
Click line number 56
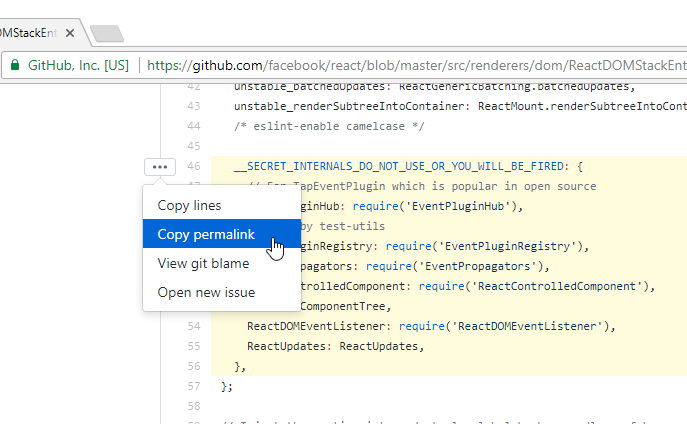tap(194, 366)
